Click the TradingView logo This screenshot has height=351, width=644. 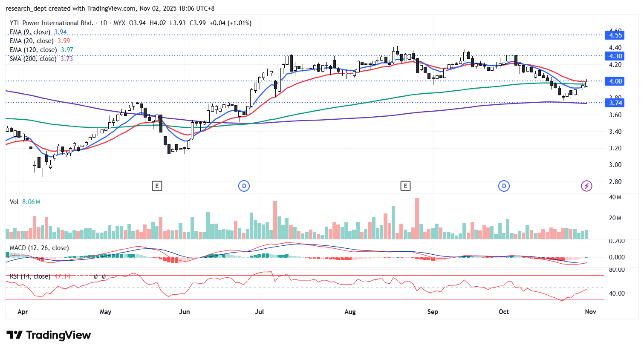(49, 335)
